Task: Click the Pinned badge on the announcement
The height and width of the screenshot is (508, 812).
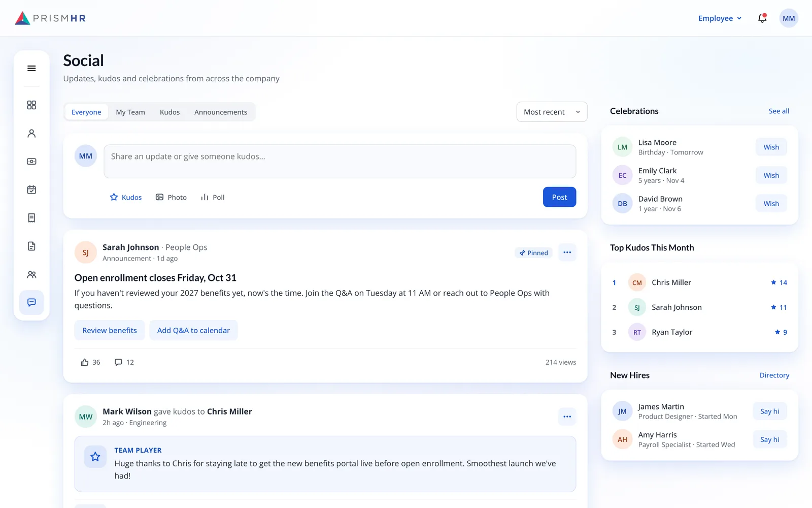Action: point(533,252)
